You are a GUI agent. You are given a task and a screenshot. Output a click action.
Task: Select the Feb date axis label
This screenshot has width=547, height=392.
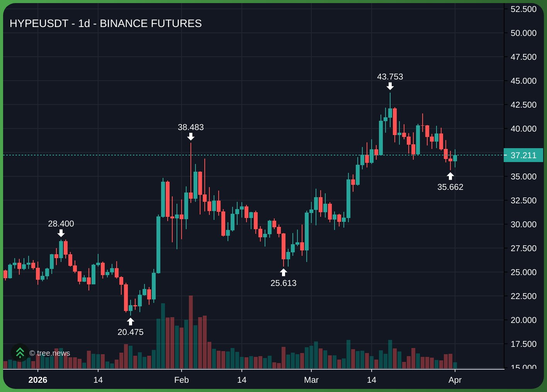(182, 380)
